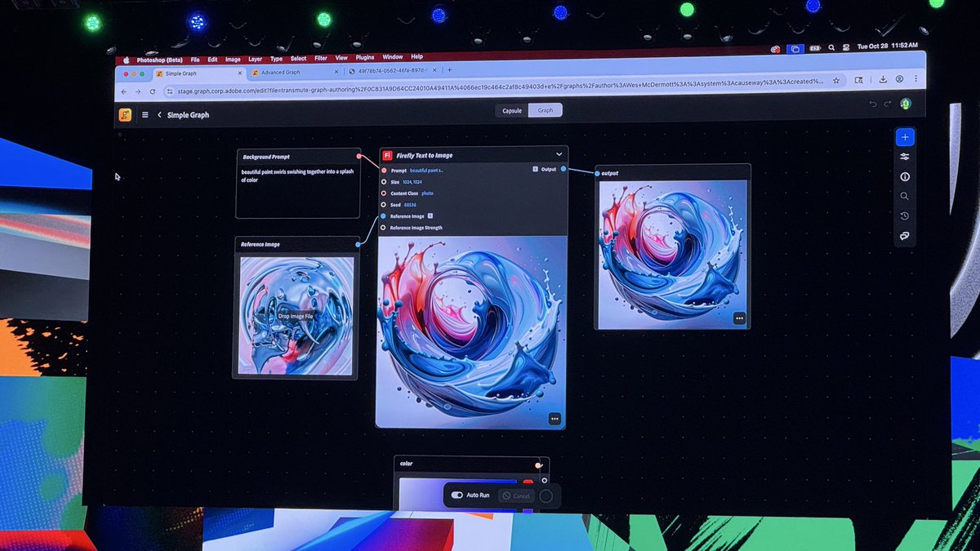Click the menu bar date and time

coord(887,47)
